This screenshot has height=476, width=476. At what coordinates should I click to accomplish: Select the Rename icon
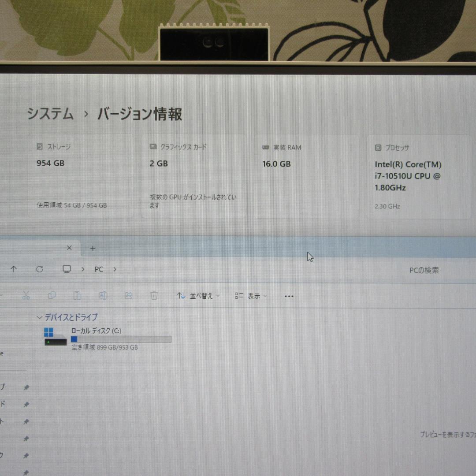click(x=103, y=295)
